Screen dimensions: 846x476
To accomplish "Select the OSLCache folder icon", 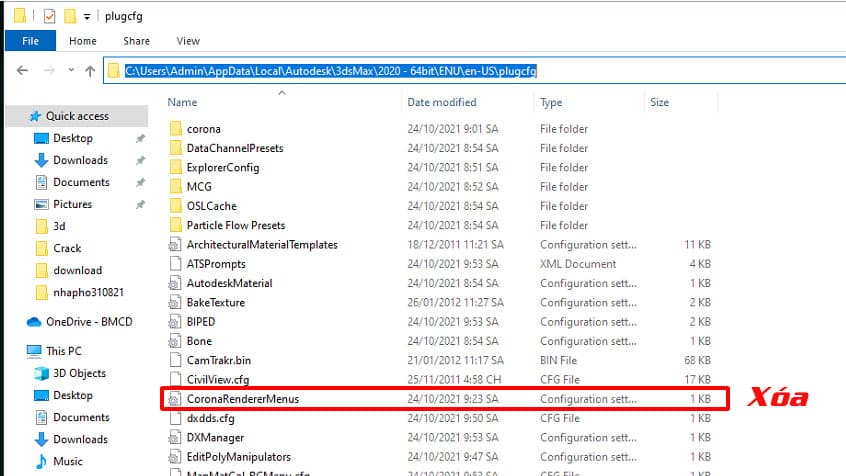I will coord(176,206).
